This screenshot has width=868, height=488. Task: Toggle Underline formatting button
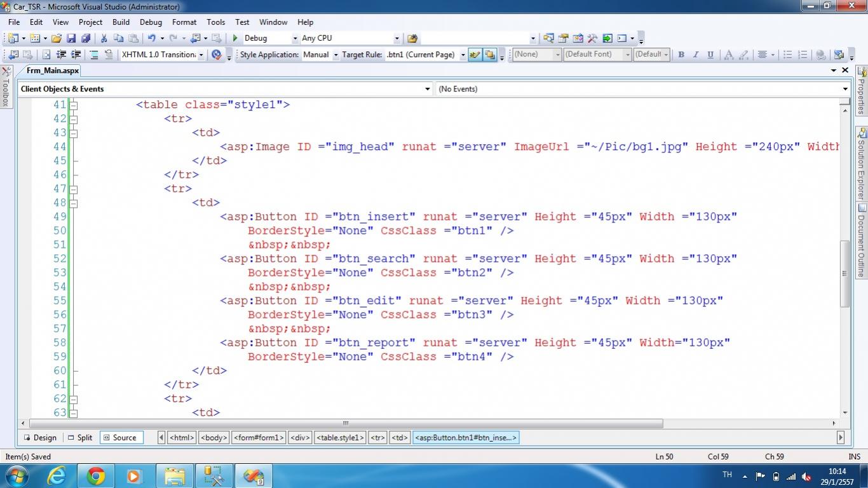[710, 55]
